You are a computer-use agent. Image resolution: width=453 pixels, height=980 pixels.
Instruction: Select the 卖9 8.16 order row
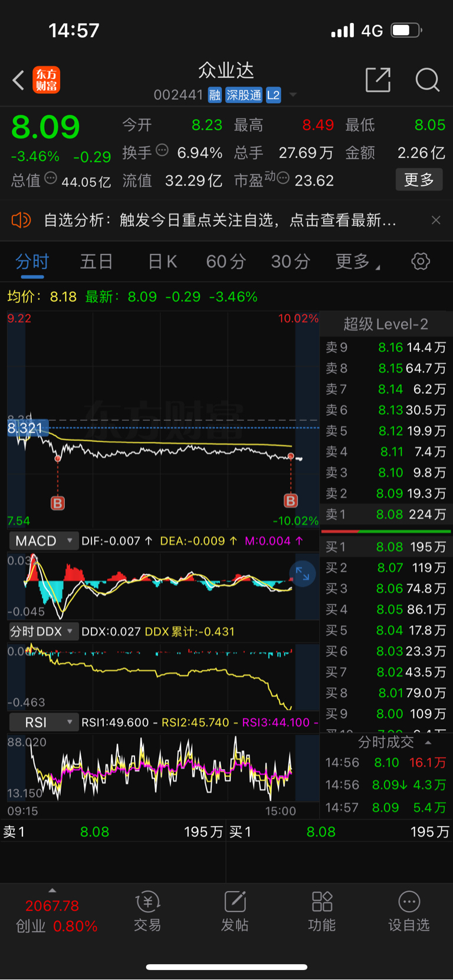point(386,348)
